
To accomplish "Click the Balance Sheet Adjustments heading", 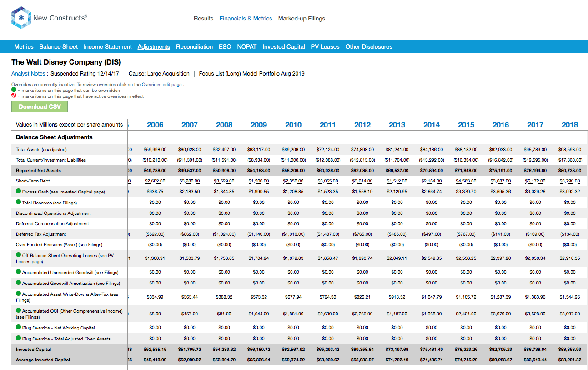I will 54,137.
